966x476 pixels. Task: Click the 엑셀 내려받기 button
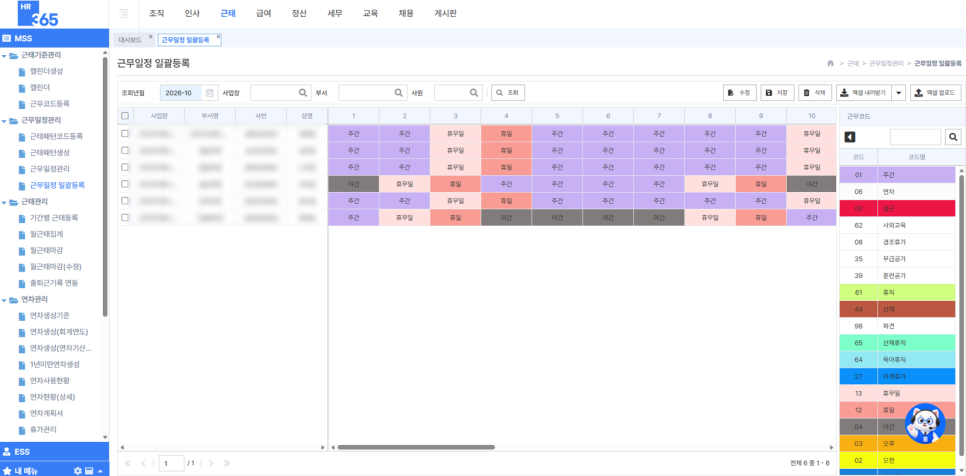[864, 93]
